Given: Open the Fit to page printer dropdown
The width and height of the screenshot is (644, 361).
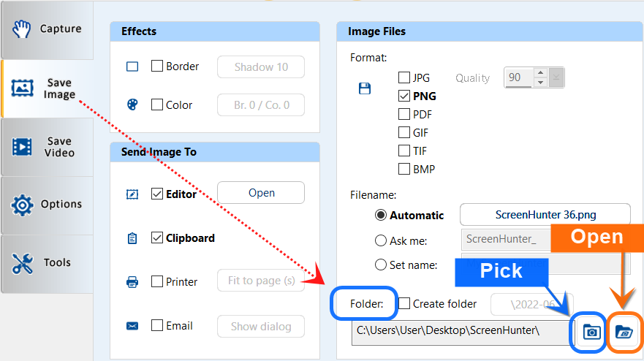Looking at the screenshot, I should [x=261, y=281].
